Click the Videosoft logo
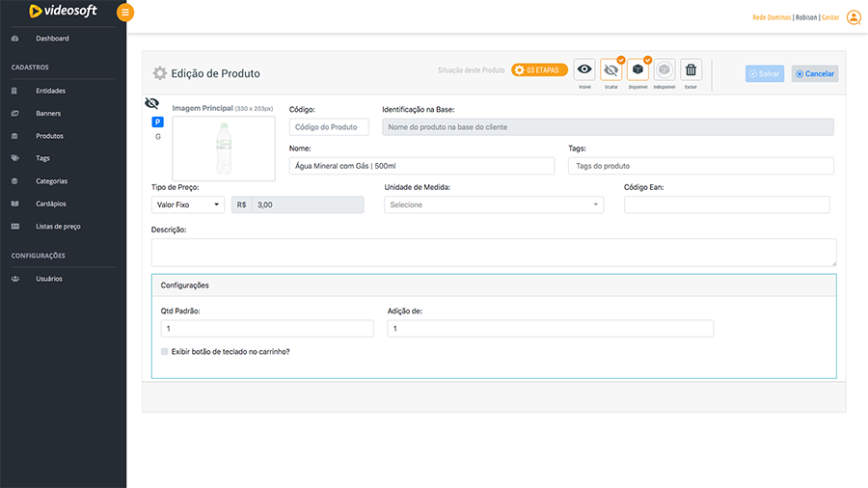The image size is (868, 488). tap(63, 12)
